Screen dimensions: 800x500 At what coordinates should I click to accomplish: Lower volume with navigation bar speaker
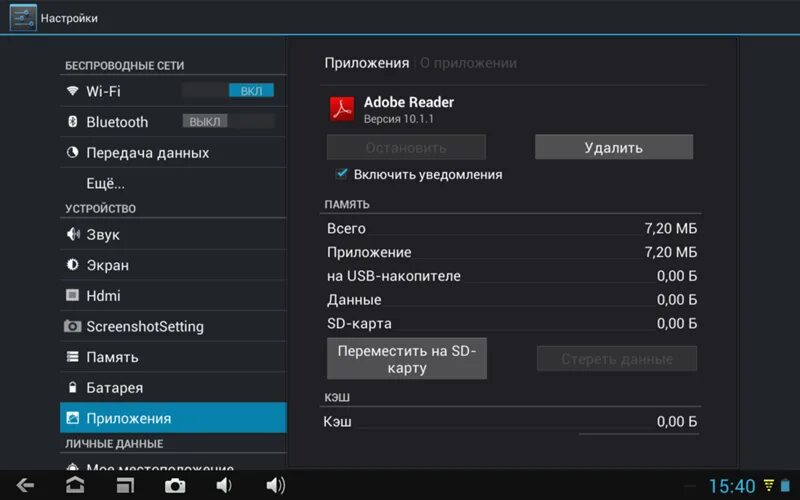pos(224,485)
